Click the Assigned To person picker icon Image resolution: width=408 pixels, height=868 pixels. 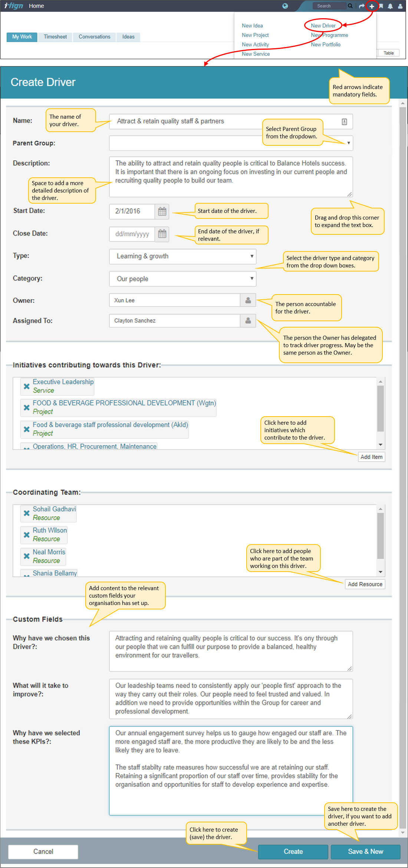pos(248,320)
